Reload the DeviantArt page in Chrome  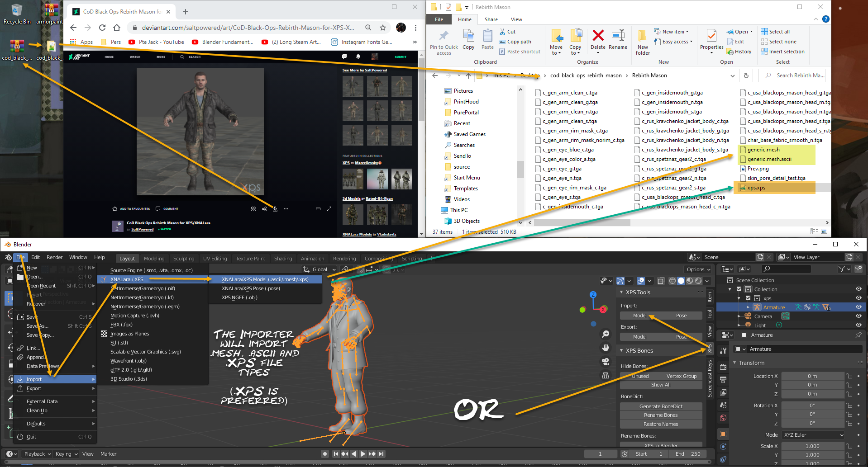102,28
